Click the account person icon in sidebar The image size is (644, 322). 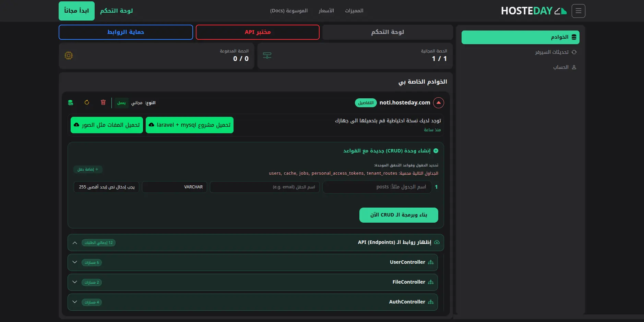(x=574, y=67)
